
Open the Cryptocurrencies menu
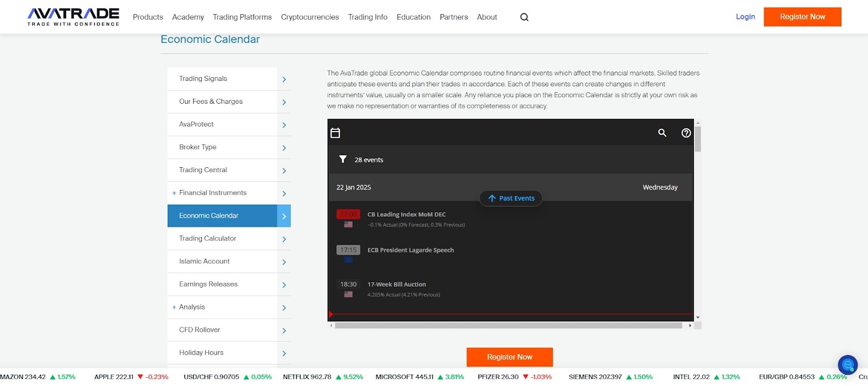pyautogui.click(x=310, y=17)
